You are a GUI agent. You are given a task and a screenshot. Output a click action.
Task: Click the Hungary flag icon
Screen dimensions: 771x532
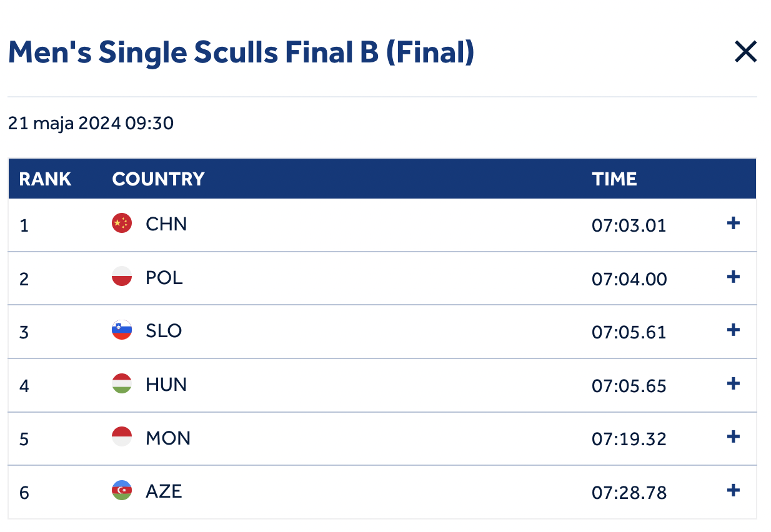pos(122,384)
